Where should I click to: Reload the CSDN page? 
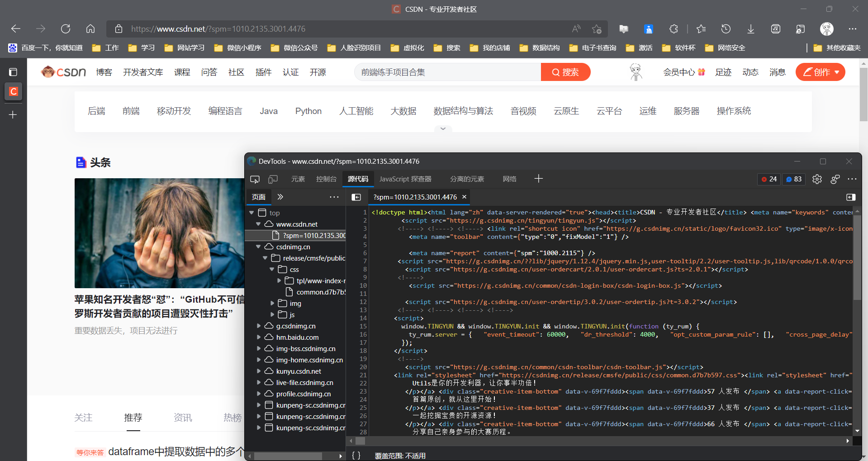coord(66,29)
